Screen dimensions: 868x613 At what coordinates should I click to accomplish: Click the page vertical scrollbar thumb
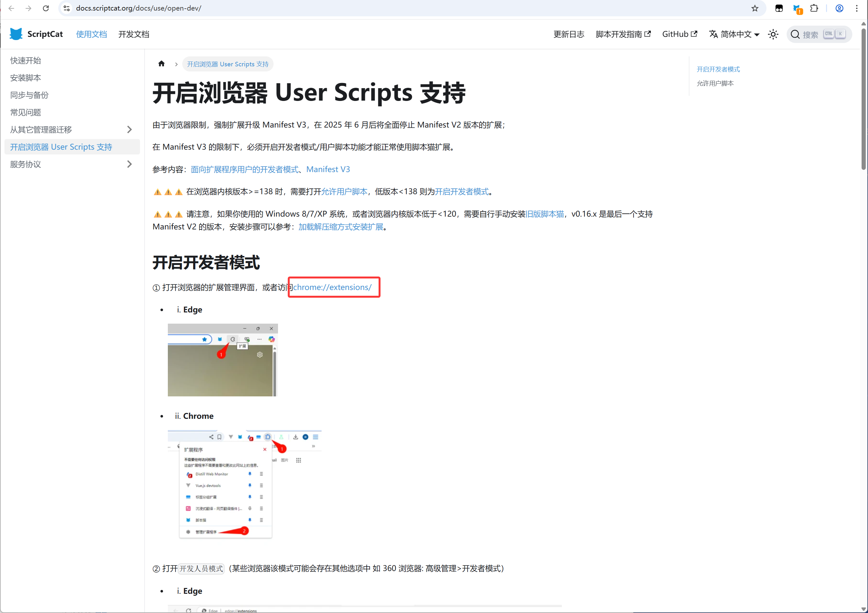pyautogui.click(x=864, y=98)
